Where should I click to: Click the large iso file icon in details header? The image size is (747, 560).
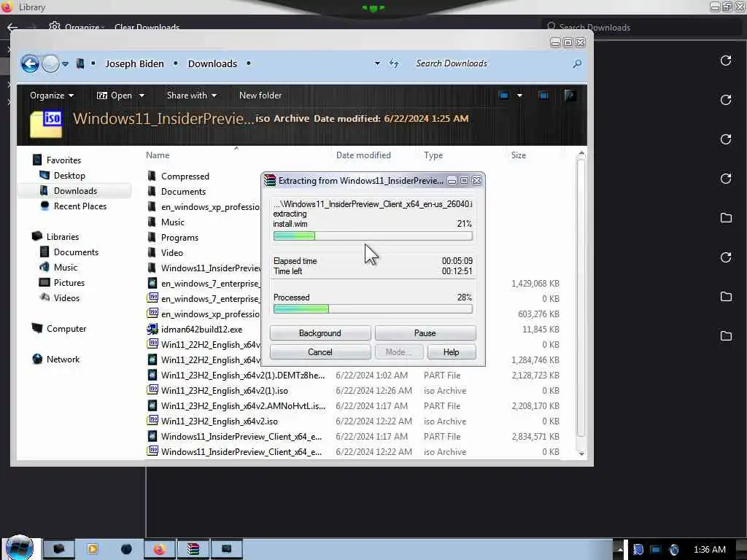(x=46, y=123)
